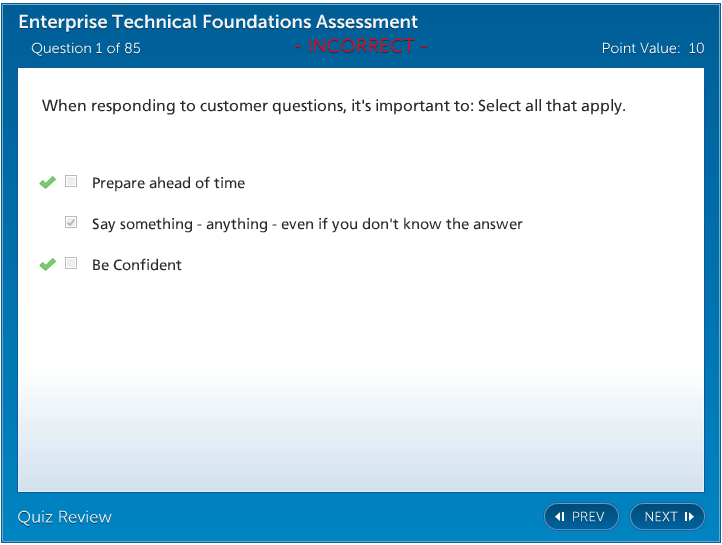This screenshot has width=722, height=545.
Task: Choose the Be Confident answer label
Action: (137, 265)
